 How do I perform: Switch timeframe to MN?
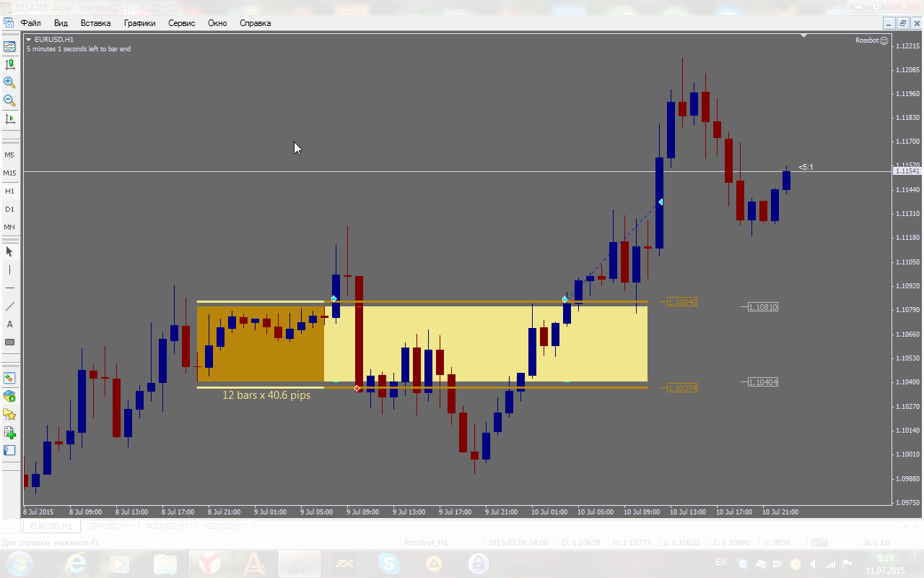[x=9, y=227]
